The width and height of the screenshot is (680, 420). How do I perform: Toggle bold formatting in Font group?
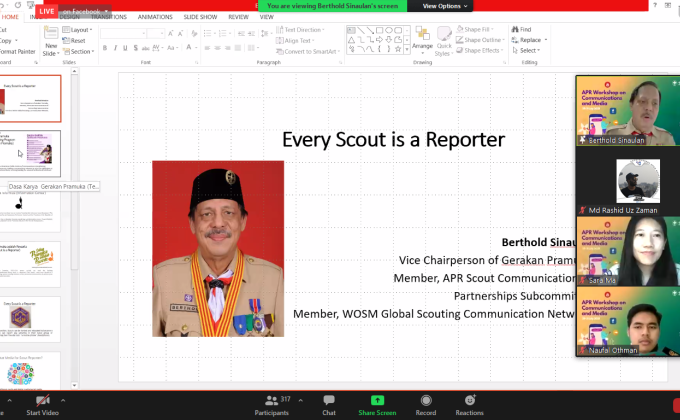106,48
